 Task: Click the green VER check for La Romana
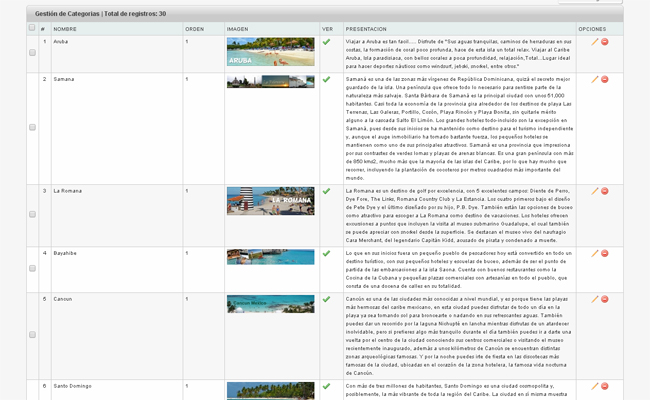pyautogui.click(x=326, y=190)
